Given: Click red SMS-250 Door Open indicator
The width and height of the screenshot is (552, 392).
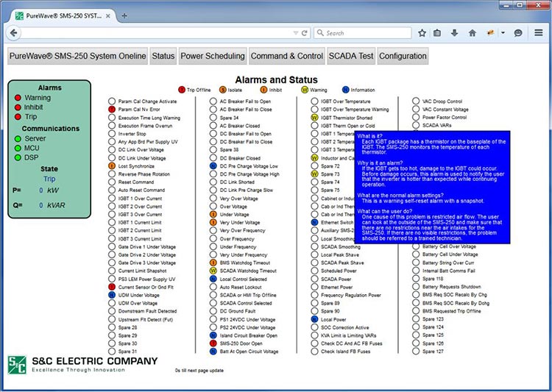Looking at the screenshot, I should pos(213,343).
